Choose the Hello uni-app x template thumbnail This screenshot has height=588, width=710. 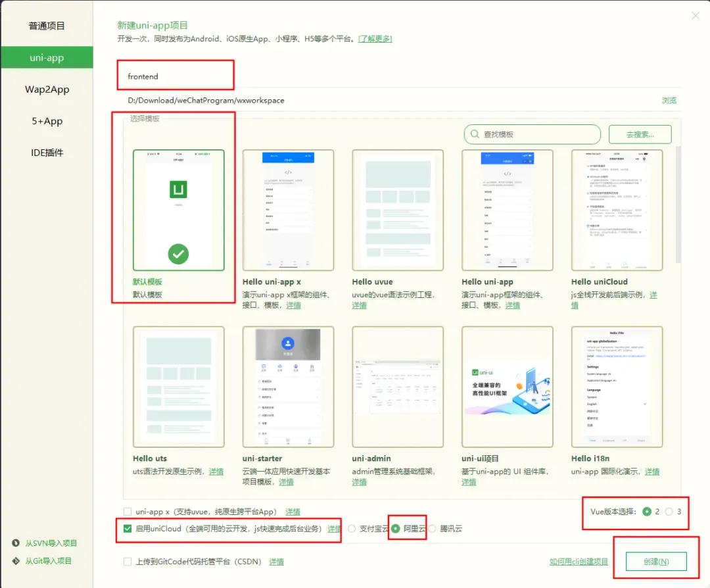288,210
